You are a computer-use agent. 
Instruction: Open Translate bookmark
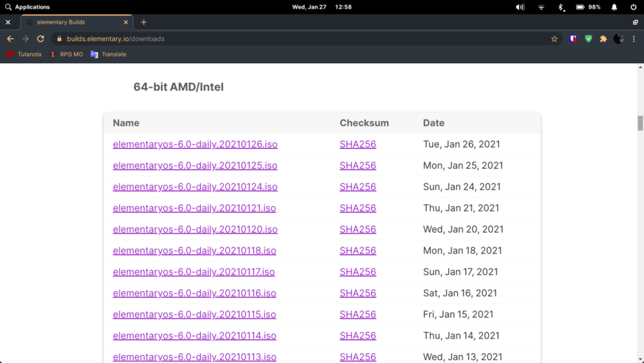point(109,54)
